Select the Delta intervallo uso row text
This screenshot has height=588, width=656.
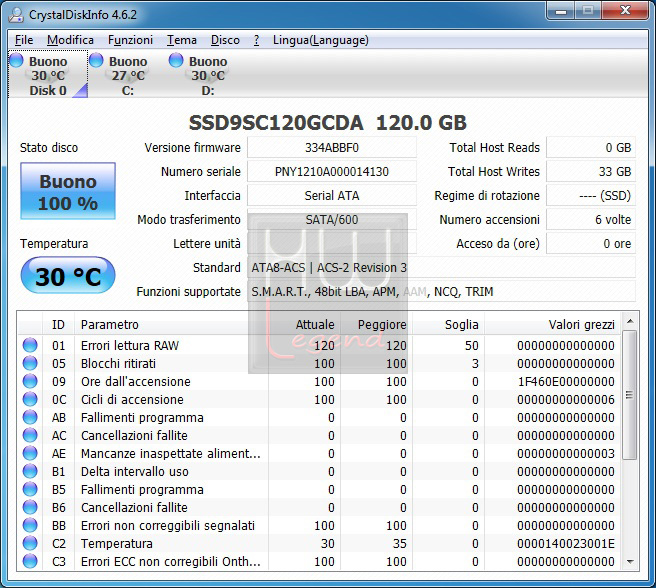tap(135, 471)
